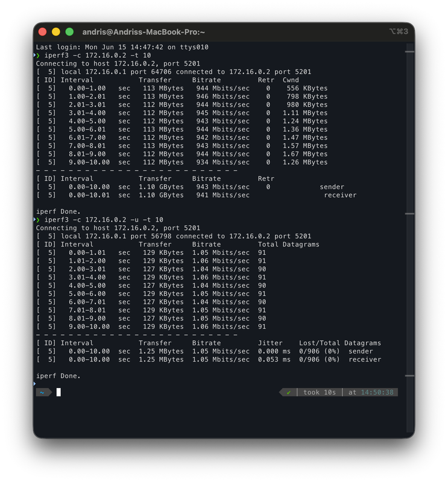
Task: Click the interval '0.00-10.01' in TCP summary
Action: tap(89, 195)
